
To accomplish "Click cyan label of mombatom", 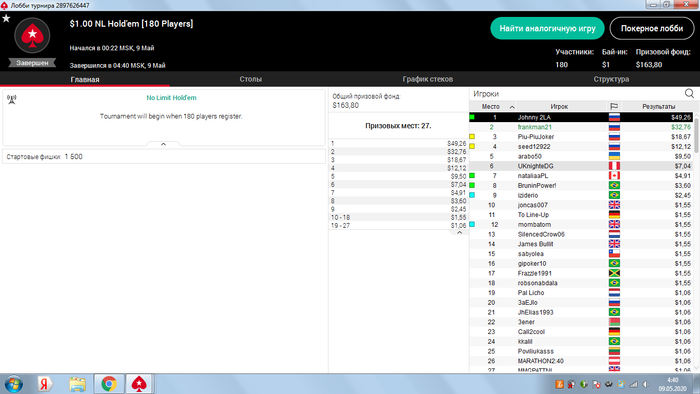I will click(x=472, y=224).
